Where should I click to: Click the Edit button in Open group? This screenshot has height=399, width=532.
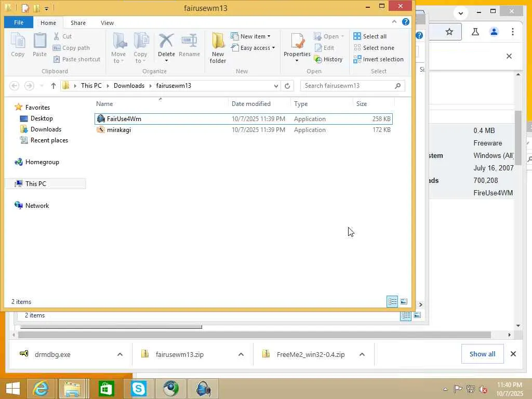pyautogui.click(x=324, y=48)
